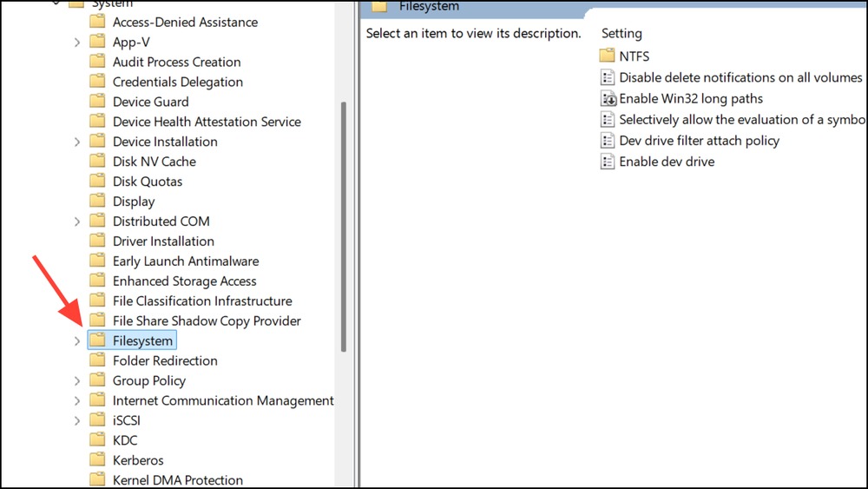Click the Enable dev drive policy icon
The image size is (868, 489).
[x=608, y=162]
